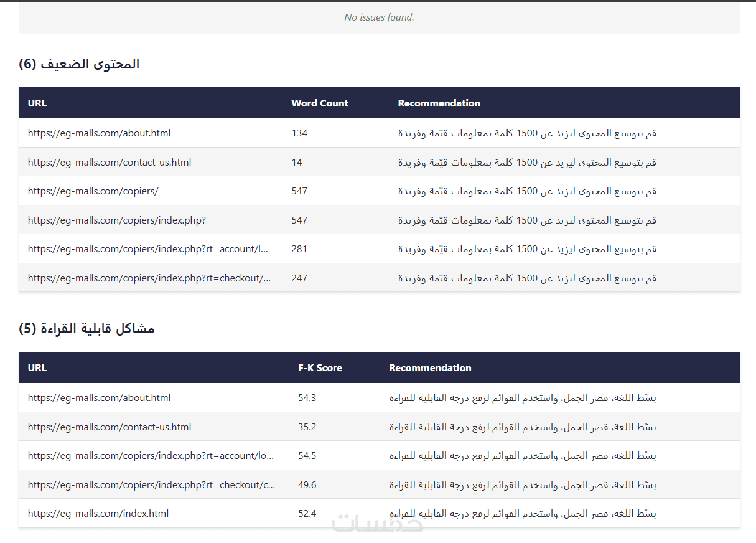Screen dimensions: 756x543
Task: Select F-K score 49.6
Action: tap(307, 485)
